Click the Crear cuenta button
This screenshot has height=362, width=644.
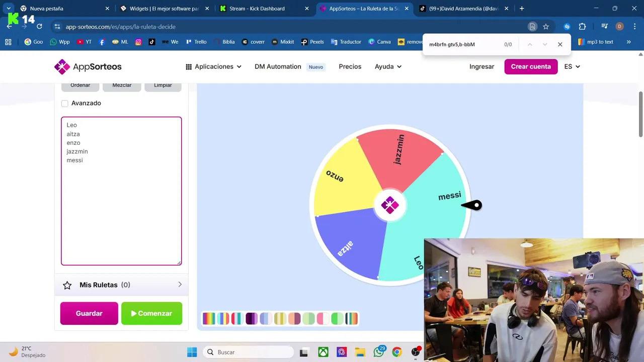point(531,66)
